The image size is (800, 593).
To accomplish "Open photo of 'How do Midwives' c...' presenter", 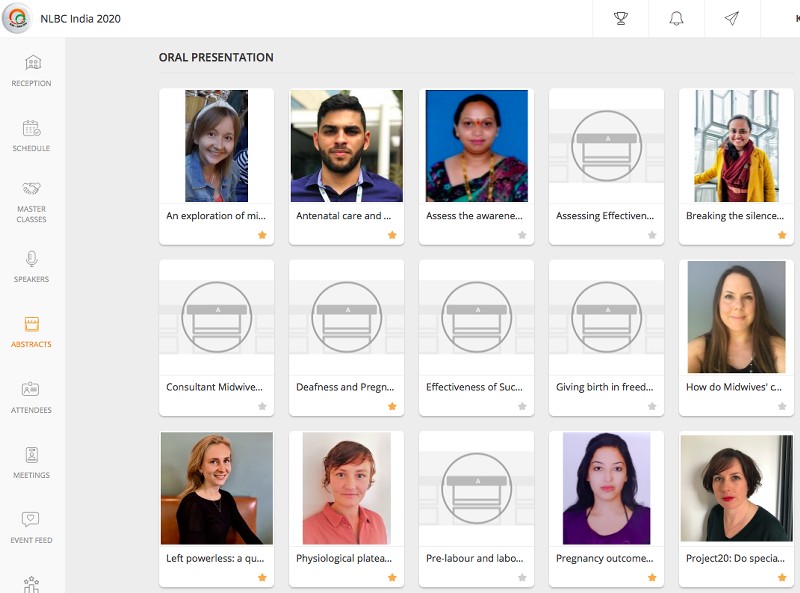I will coord(736,317).
